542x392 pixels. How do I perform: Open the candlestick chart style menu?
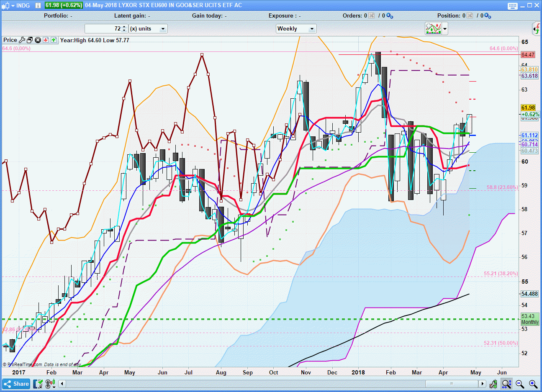coord(5,5)
